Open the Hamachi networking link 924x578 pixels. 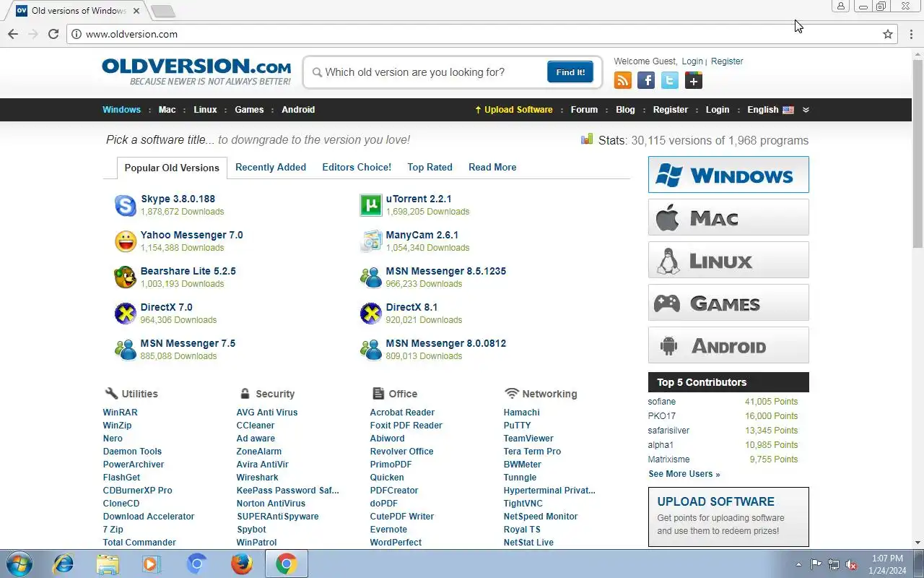click(x=521, y=413)
